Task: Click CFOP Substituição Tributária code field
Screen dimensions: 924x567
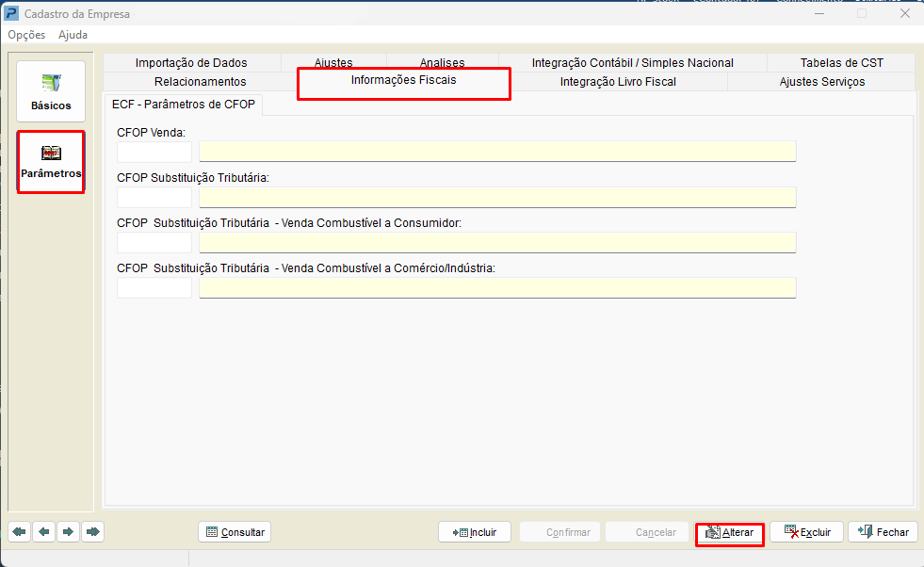Action: coord(154,197)
